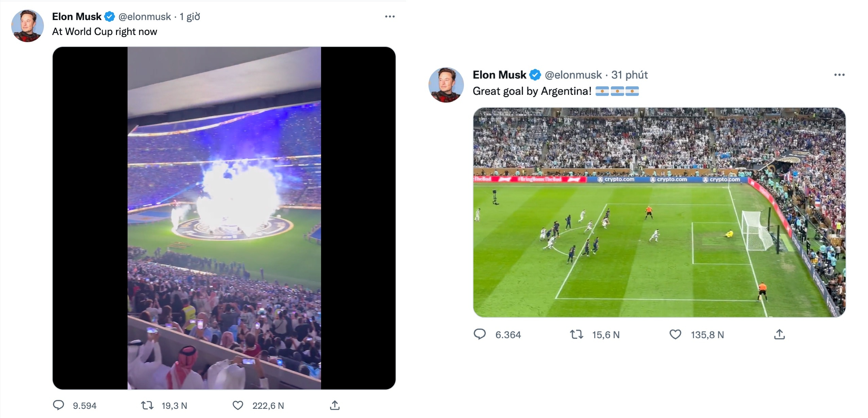Click the retweet icon showing 19,3 N
Viewport: 868px width, 418px height.
click(x=148, y=405)
